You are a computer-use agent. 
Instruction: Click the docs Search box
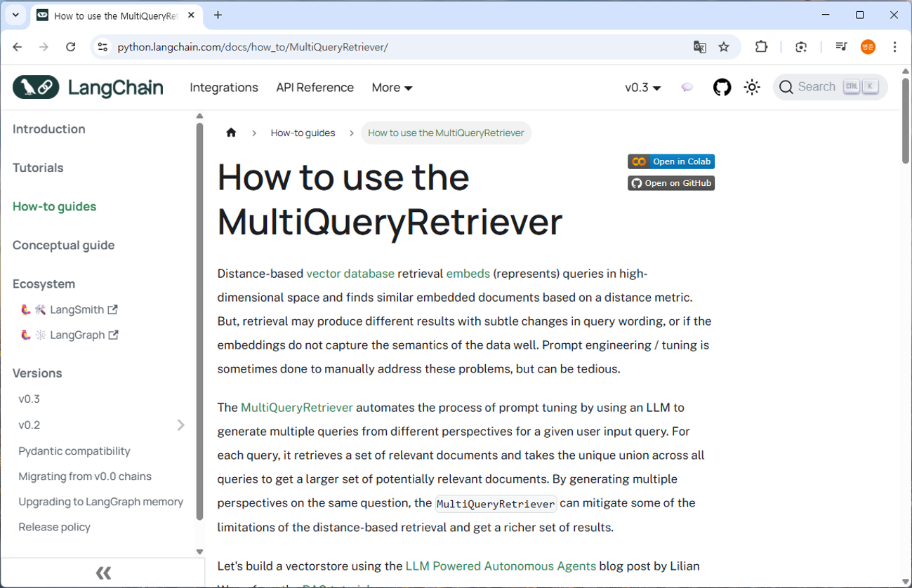[x=831, y=87]
